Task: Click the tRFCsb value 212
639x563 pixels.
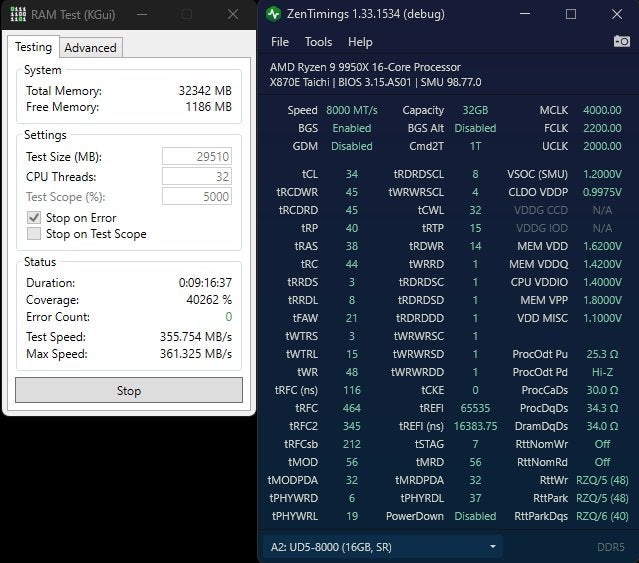Action: 352,444
